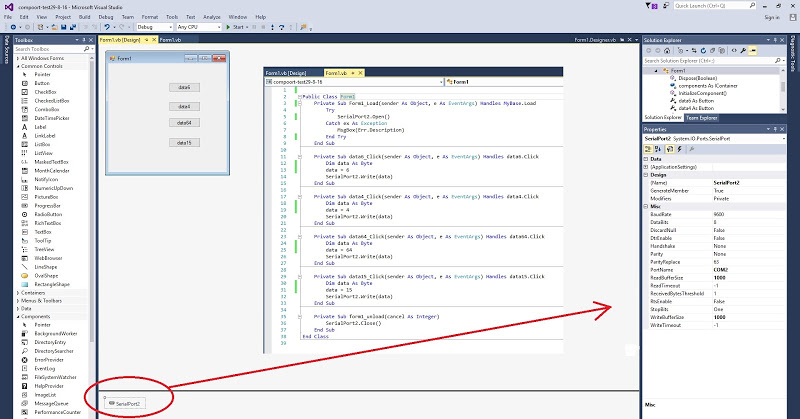Switch to the Team Explorer tab
The height and width of the screenshot is (419, 800).
[700, 117]
